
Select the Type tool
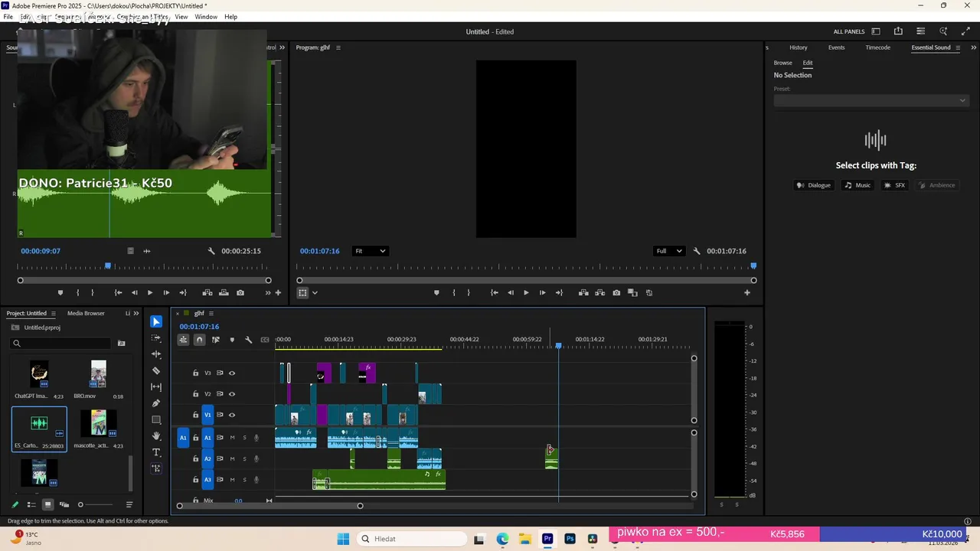coord(156,452)
